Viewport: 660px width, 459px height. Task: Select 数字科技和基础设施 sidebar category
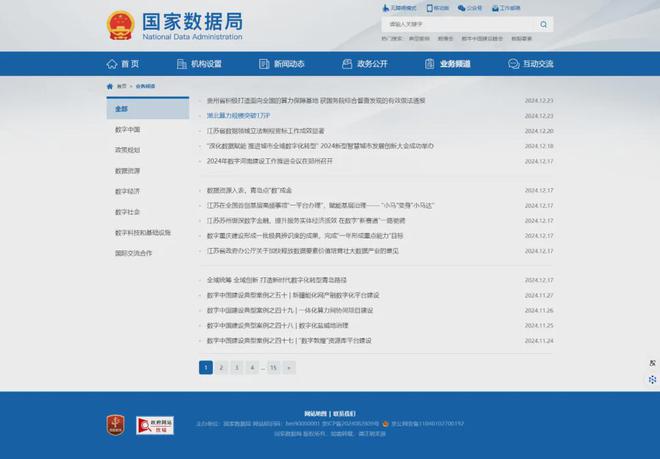[x=143, y=233]
